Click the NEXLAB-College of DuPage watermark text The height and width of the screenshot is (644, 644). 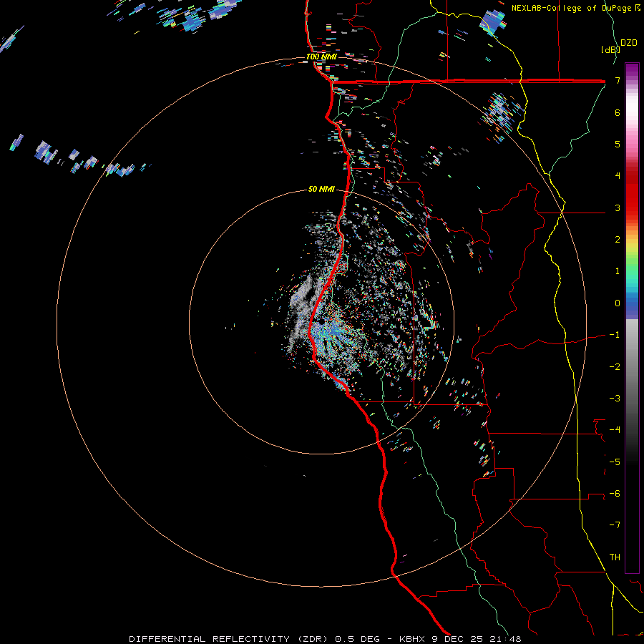tap(572, 8)
